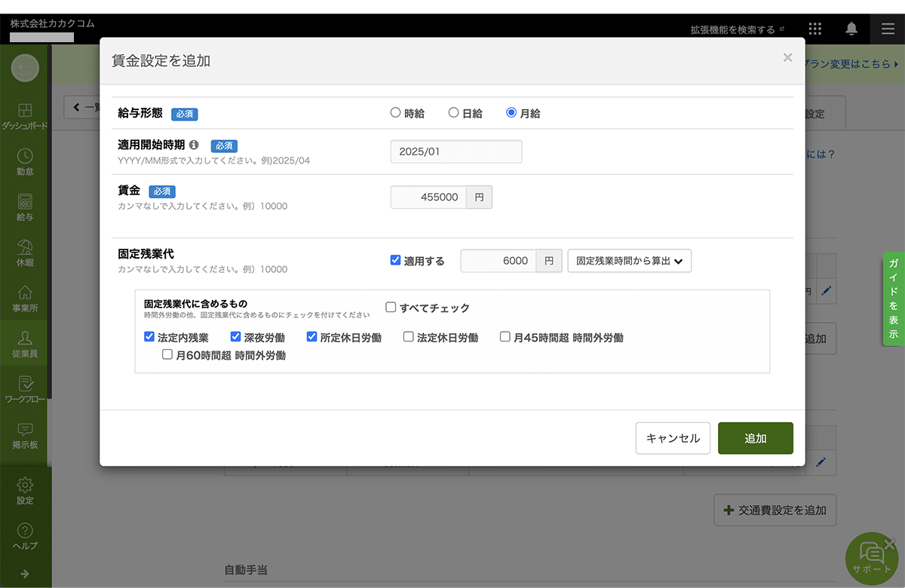Select the 日給 daily pay radio button
The image size is (905, 588).
click(453, 113)
